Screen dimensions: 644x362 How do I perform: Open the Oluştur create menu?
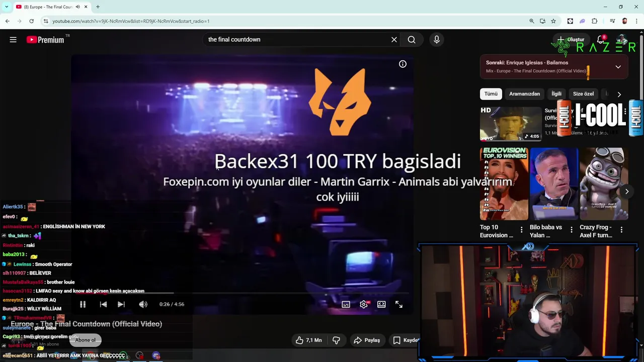pyautogui.click(x=571, y=40)
